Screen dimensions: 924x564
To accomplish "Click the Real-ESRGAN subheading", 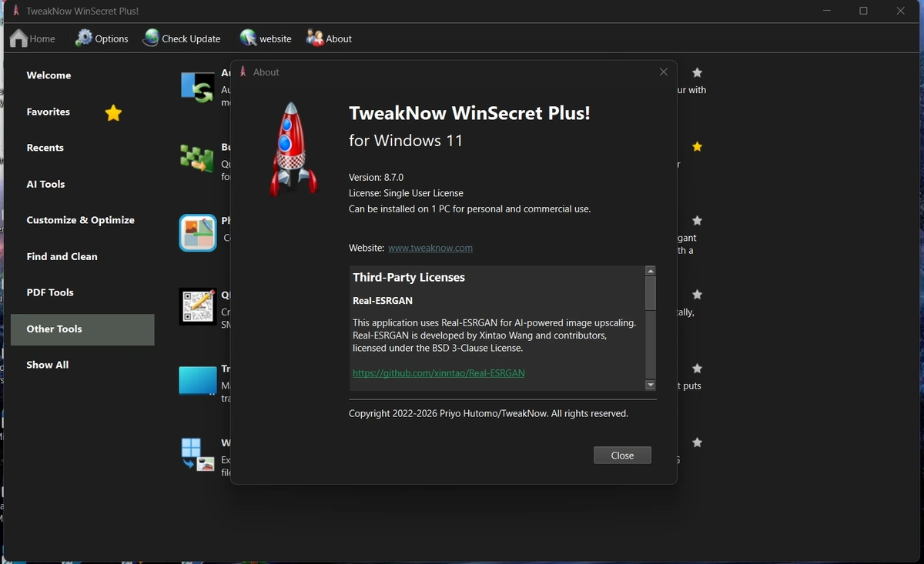I will [x=383, y=300].
